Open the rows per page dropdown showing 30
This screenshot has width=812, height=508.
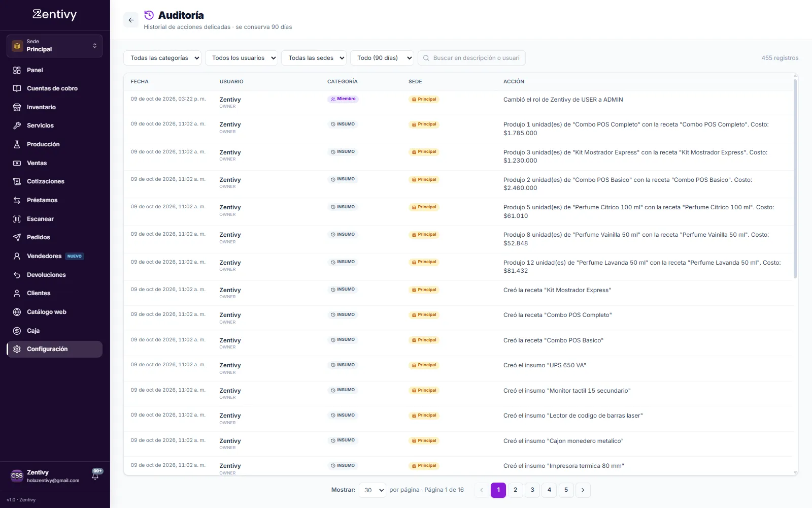373,490
